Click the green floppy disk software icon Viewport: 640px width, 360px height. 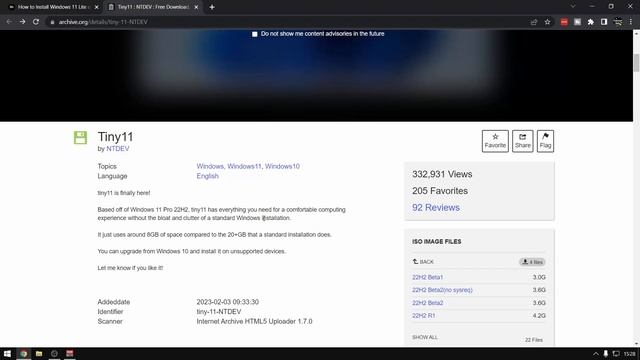[x=80, y=138]
